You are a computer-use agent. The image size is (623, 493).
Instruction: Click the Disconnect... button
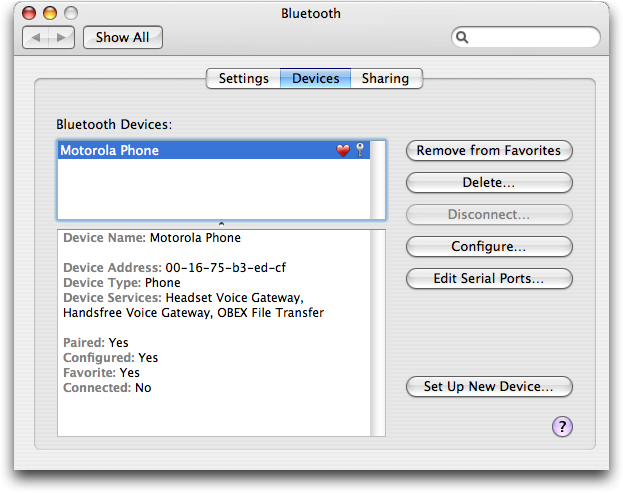pos(489,215)
